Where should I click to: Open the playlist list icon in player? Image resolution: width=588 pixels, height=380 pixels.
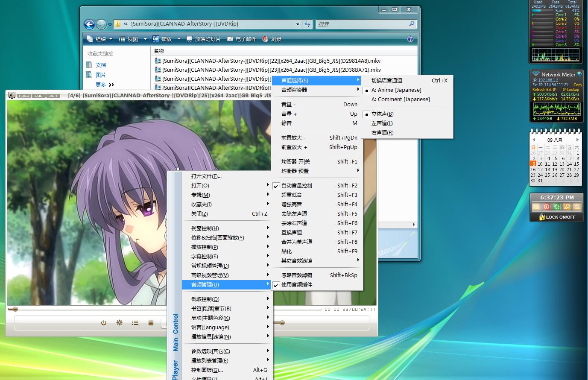[x=135, y=323]
